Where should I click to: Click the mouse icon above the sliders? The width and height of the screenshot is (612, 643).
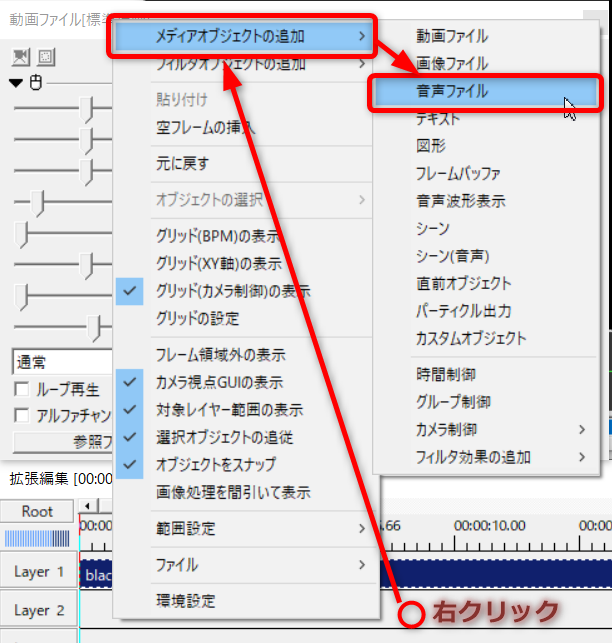pos(36,82)
